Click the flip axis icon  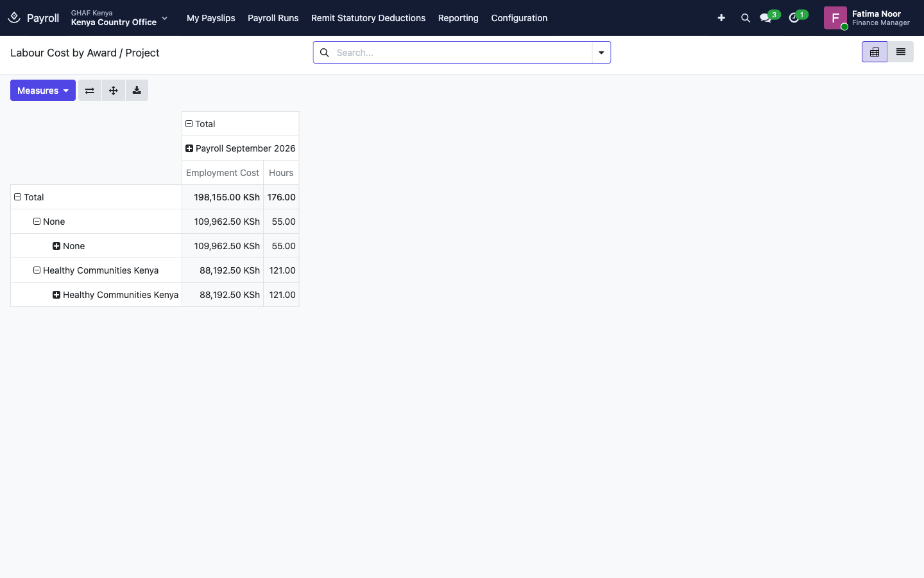point(90,91)
